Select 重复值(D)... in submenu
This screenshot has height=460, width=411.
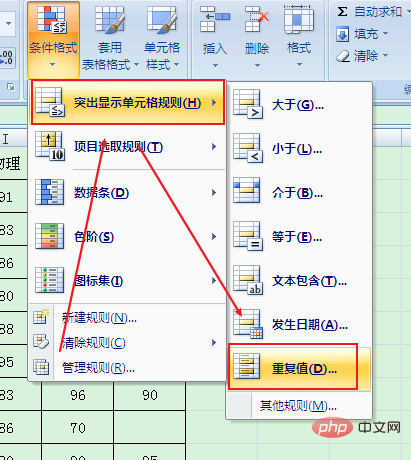point(300,368)
